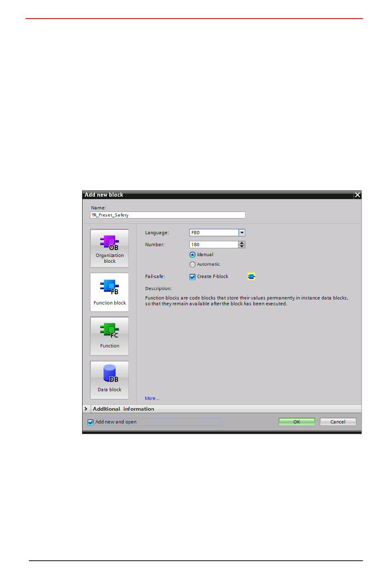Click the yellow F-block symbol icon
Screen dimensions: 392x573
[251, 276]
